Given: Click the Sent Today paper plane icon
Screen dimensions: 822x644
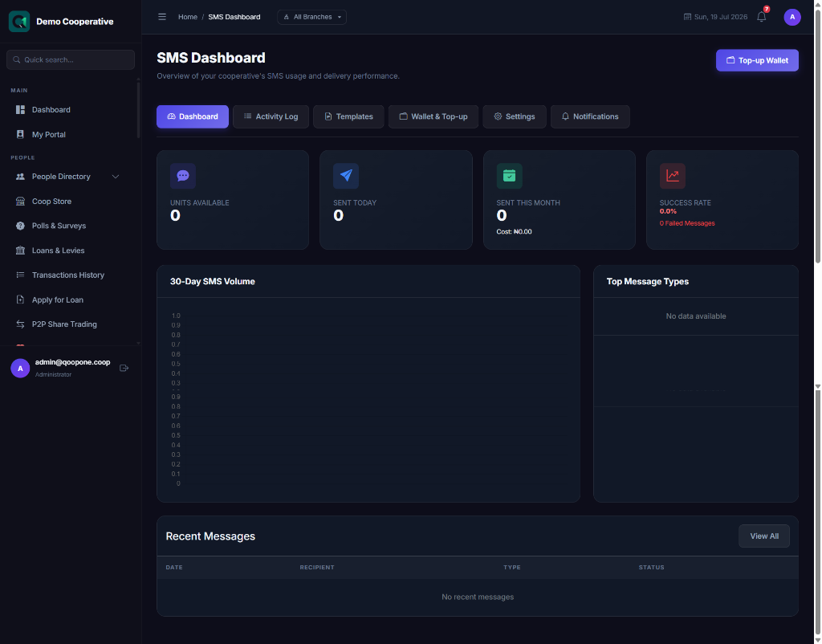Looking at the screenshot, I should (x=346, y=176).
